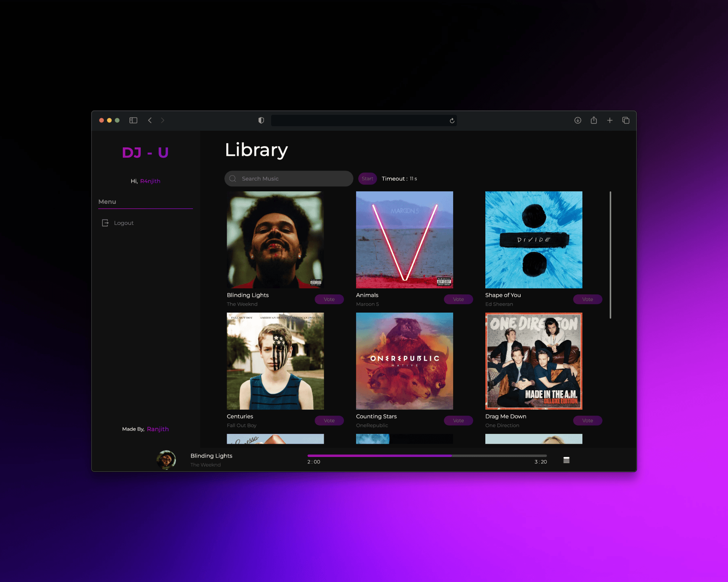This screenshot has width=728, height=582.
Task: Open the Ranjith author link
Action: coord(158,429)
